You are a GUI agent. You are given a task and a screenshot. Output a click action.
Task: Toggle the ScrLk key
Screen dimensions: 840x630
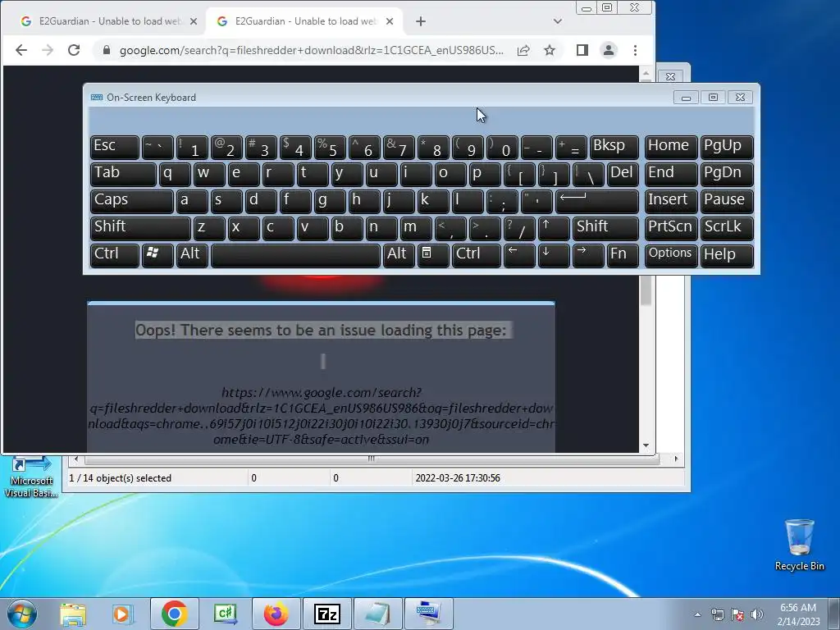pyautogui.click(x=727, y=228)
